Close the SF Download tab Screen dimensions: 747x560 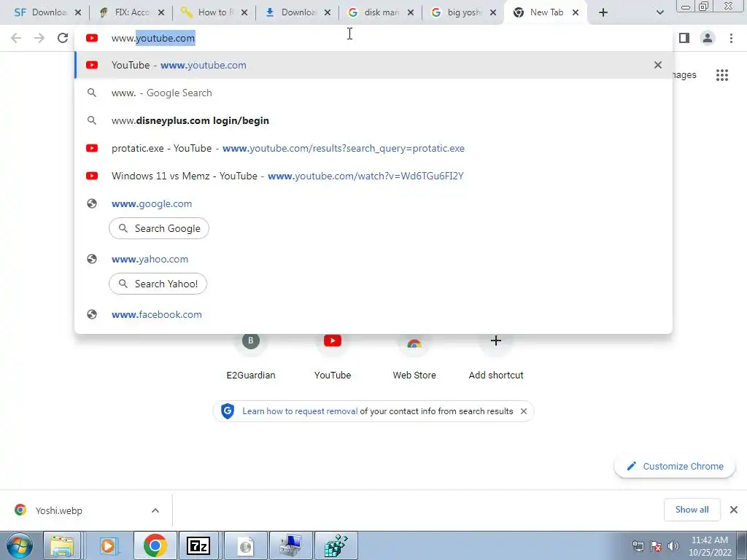[78, 12]
